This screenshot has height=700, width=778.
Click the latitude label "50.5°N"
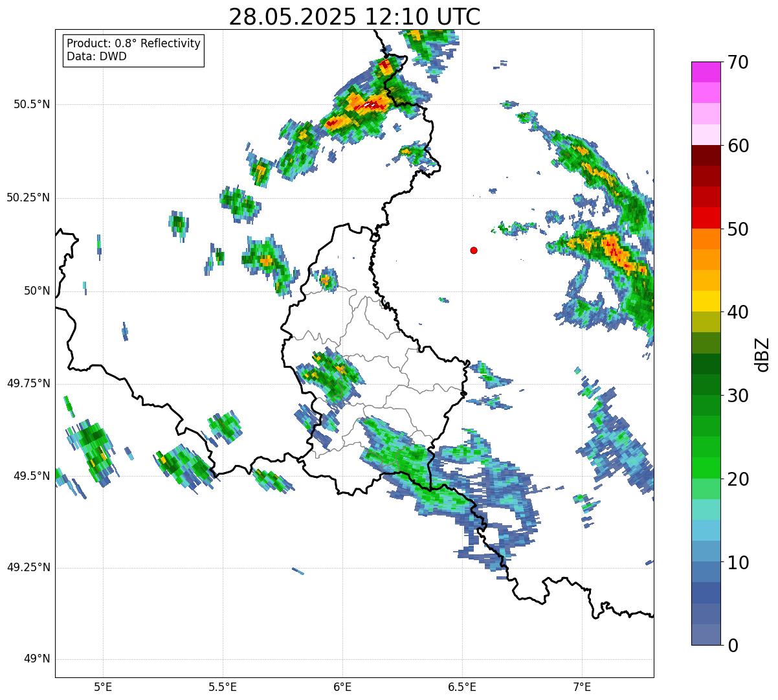coord(32,104)
